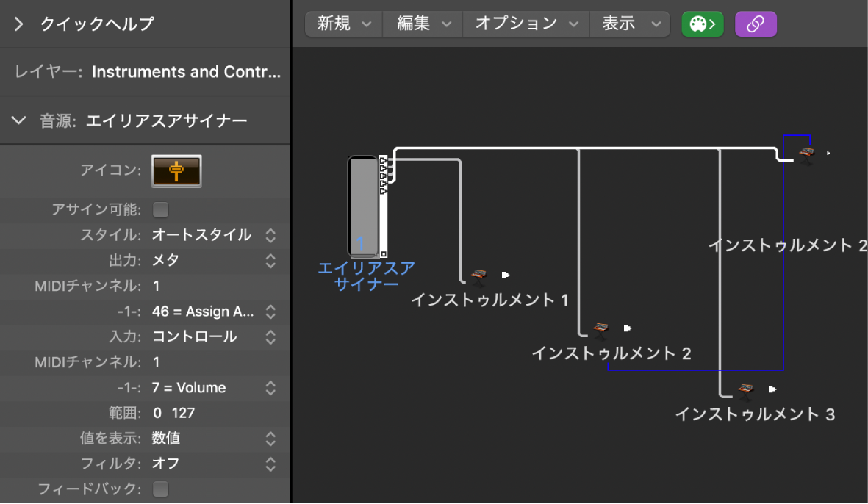Click the purple link icon in the toolbar

pos(756,24)
